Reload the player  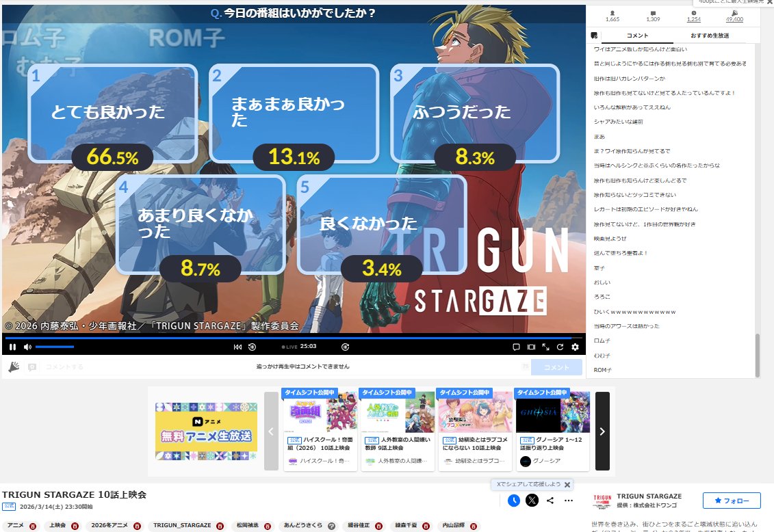pos(560,347)
